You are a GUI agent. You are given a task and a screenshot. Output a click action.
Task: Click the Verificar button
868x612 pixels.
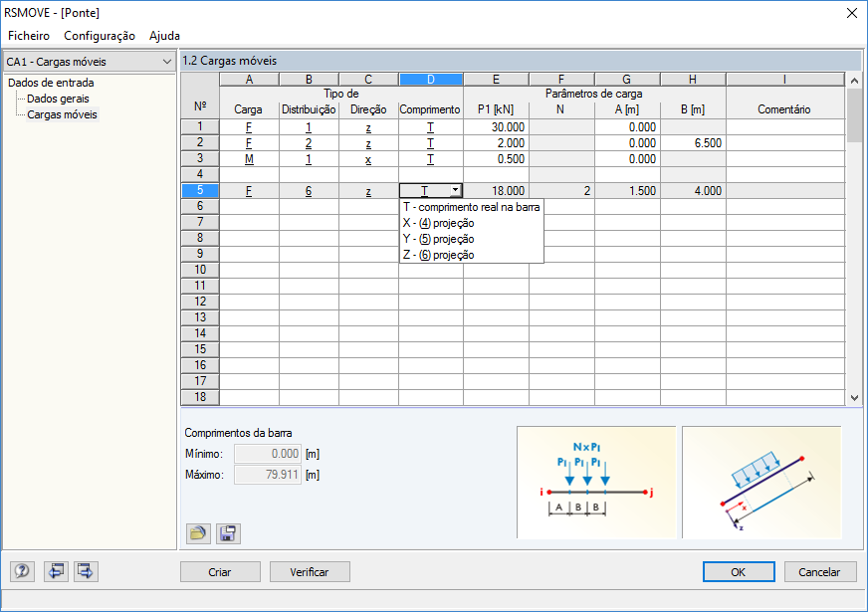[x=310, y=571]
